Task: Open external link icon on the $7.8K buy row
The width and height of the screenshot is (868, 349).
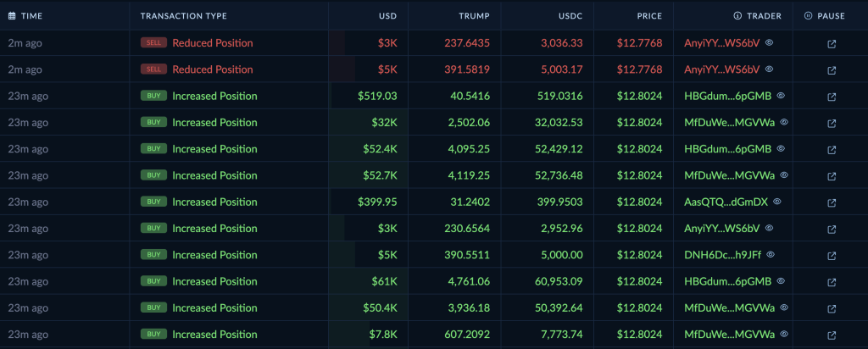Action: coord(832,335)
